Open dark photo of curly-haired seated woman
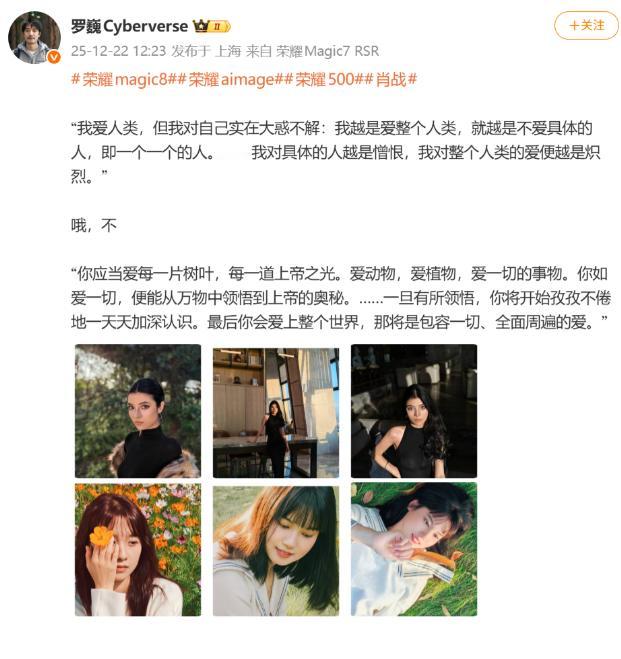 (x=414, y=411)
